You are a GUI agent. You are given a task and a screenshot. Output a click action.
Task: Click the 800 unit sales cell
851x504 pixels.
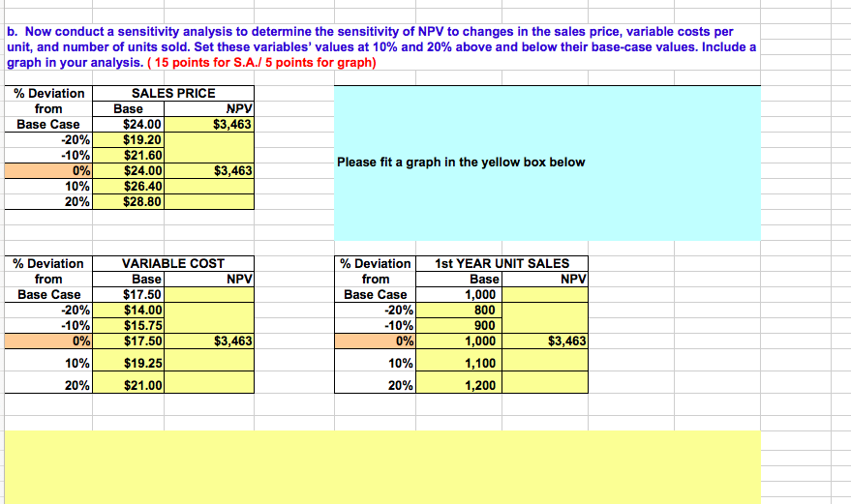pos(459,311)
